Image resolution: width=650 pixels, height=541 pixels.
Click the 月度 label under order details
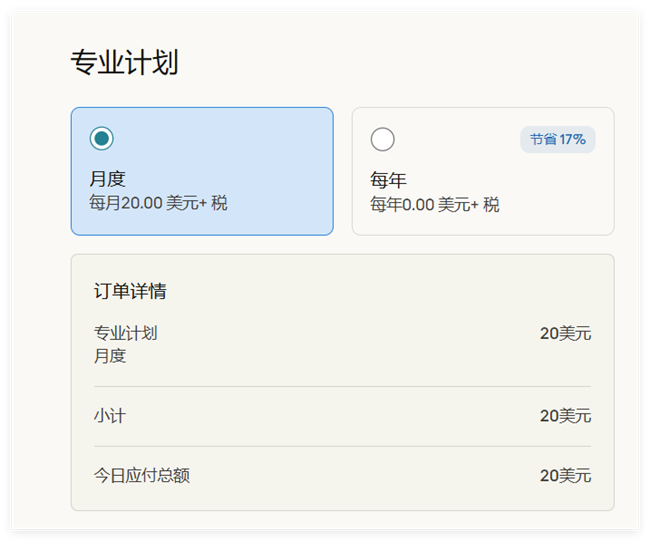click(110, 356)
